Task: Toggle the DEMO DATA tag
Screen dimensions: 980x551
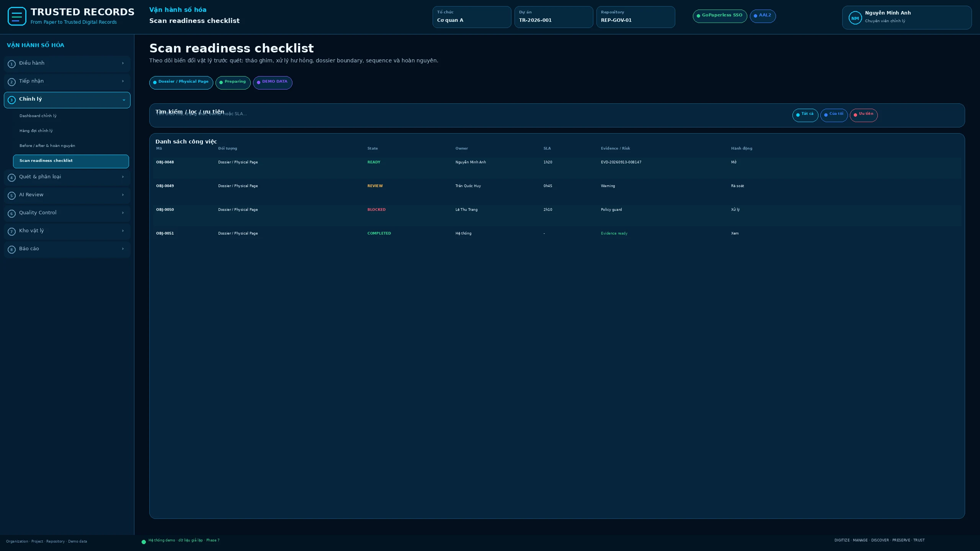Action: pyautogui.click(x=273, y=83)
